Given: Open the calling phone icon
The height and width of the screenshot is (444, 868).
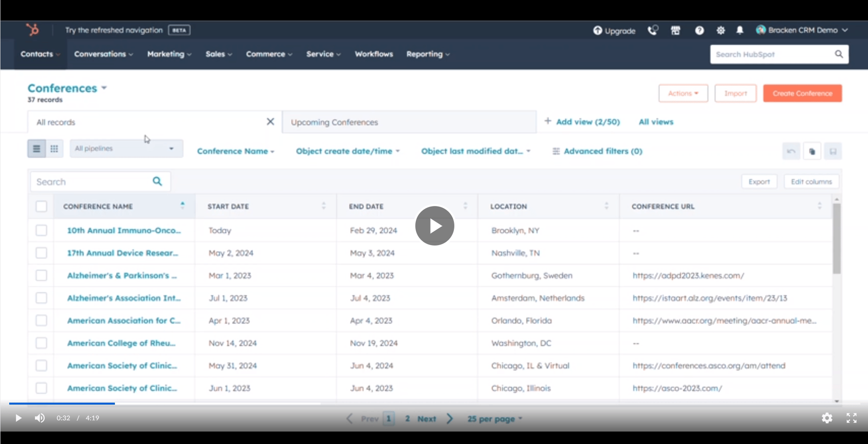Looking at the screenshot, I should pyautogui.click(x=653, y=30).
